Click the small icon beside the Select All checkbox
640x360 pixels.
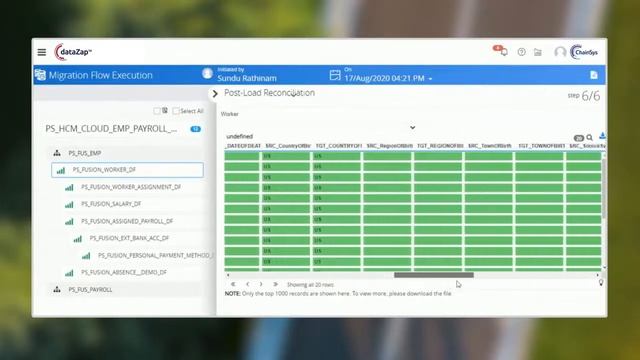(x=165, y=110)
